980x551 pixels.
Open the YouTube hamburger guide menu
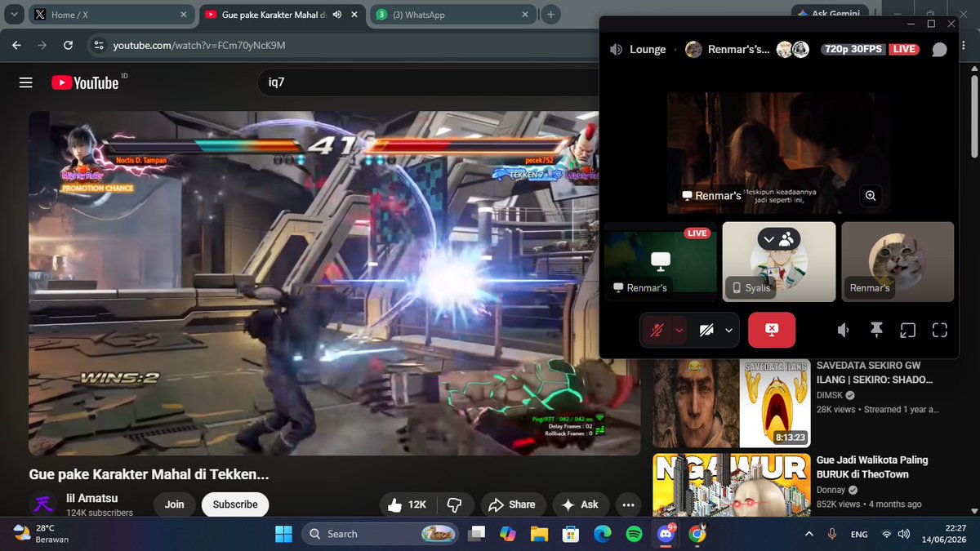(25, 82)
